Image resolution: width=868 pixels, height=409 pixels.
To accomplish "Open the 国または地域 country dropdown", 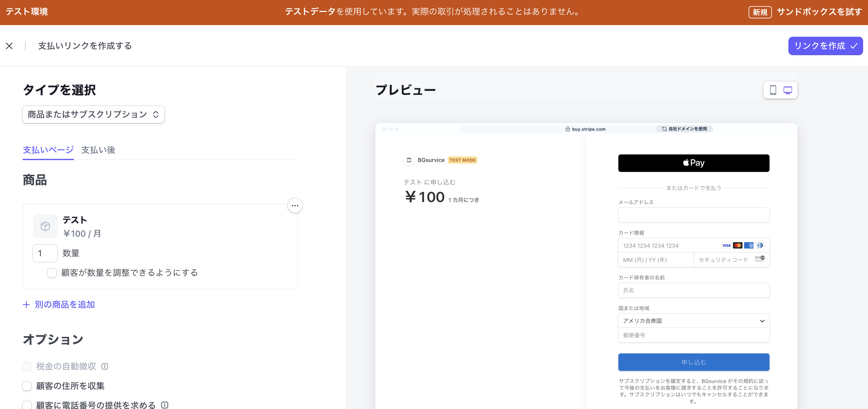I will [x=694, y=321].
